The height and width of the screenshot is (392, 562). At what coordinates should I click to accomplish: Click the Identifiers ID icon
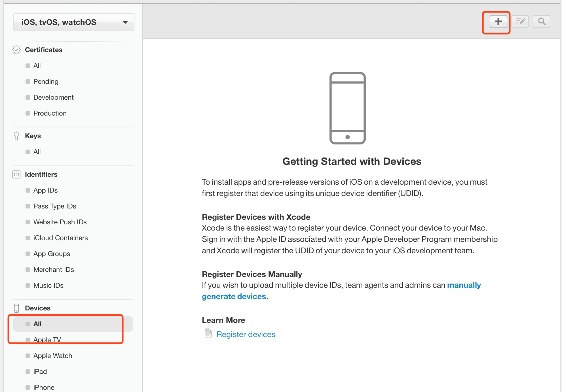(16, 174)
